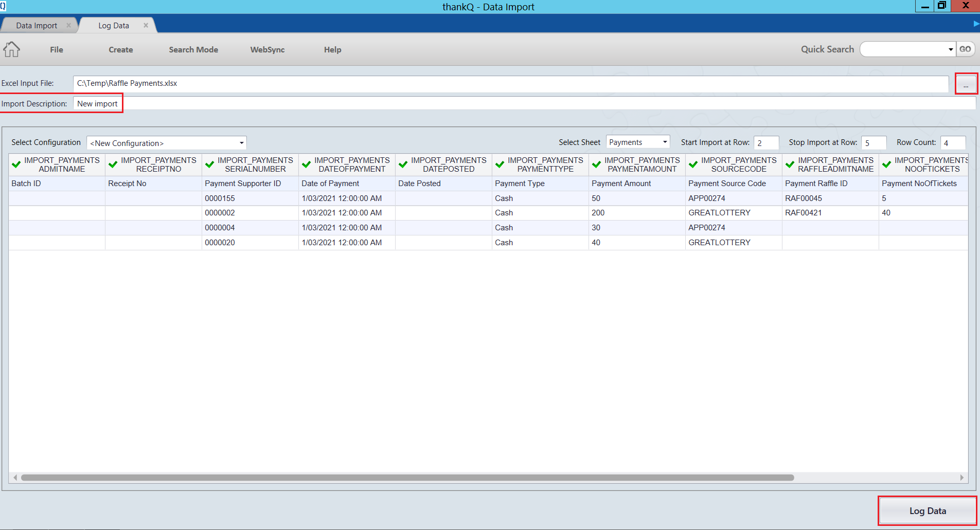The height and width of the screenshot is (530, 980).
Task: Select the cell with supporter ID 0000004
Action: coord(250,228)
